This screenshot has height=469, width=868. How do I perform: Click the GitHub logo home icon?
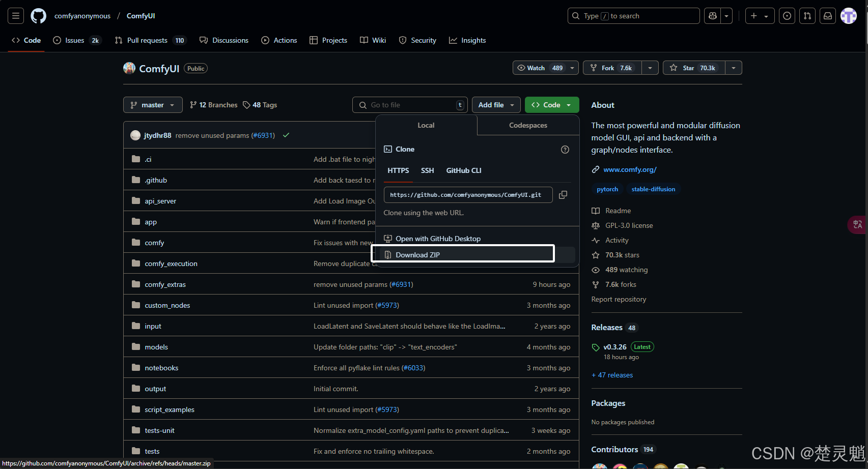click(x=38, y=16)
